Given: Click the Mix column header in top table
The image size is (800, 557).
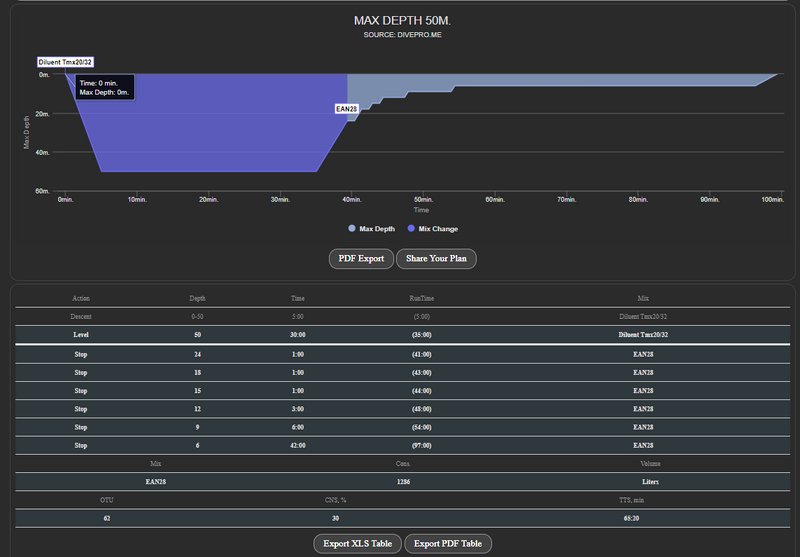Looking at the screenshot, I should (x=643, y=298).
